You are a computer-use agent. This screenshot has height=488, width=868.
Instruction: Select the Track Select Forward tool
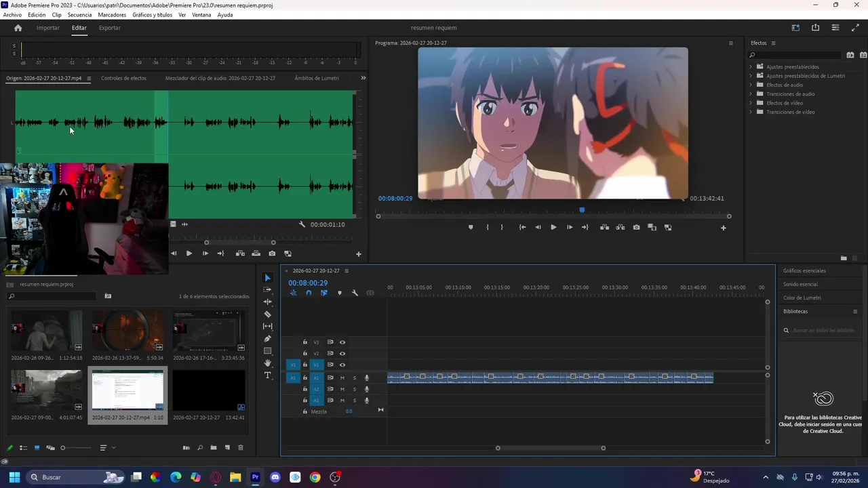tap(267, 289)
